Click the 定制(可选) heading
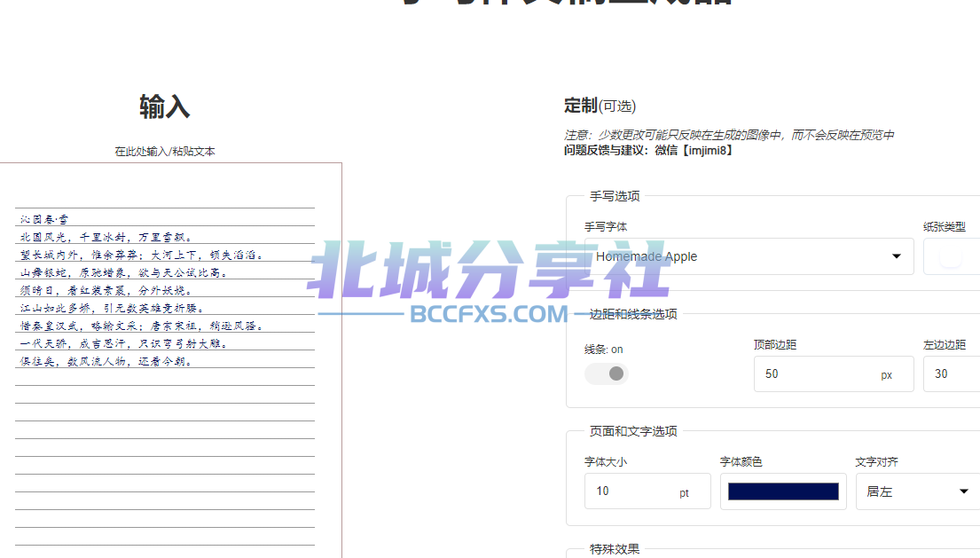This screenshot has height=558, width=980. click(x=600, y=106)
